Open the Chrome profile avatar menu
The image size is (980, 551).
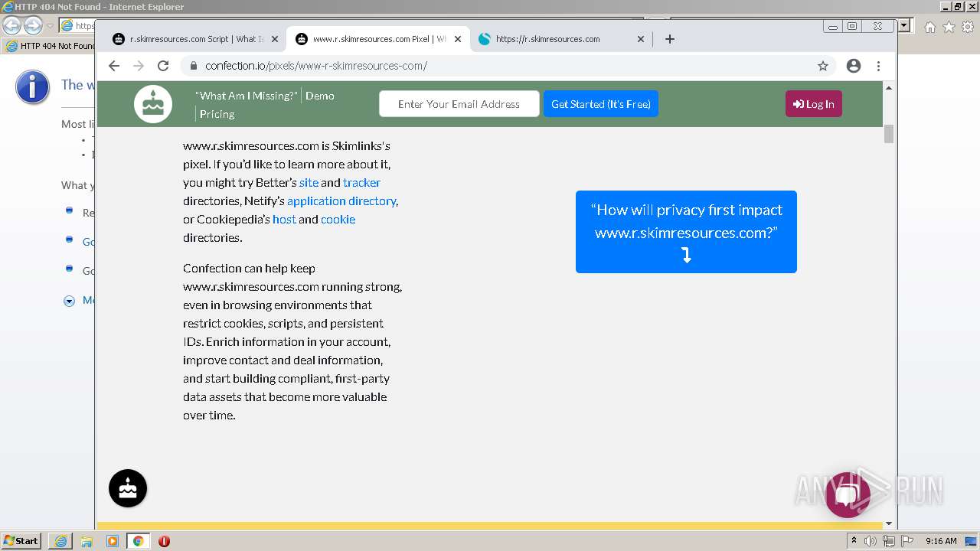pos(854,66)
